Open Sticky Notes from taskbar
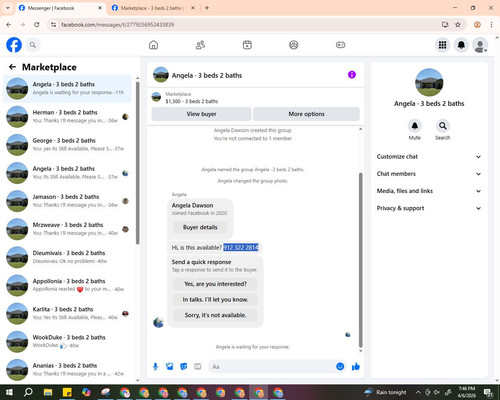Image resolution: width=500 pixels, height=400 pixels. click(x=67, y=392)
